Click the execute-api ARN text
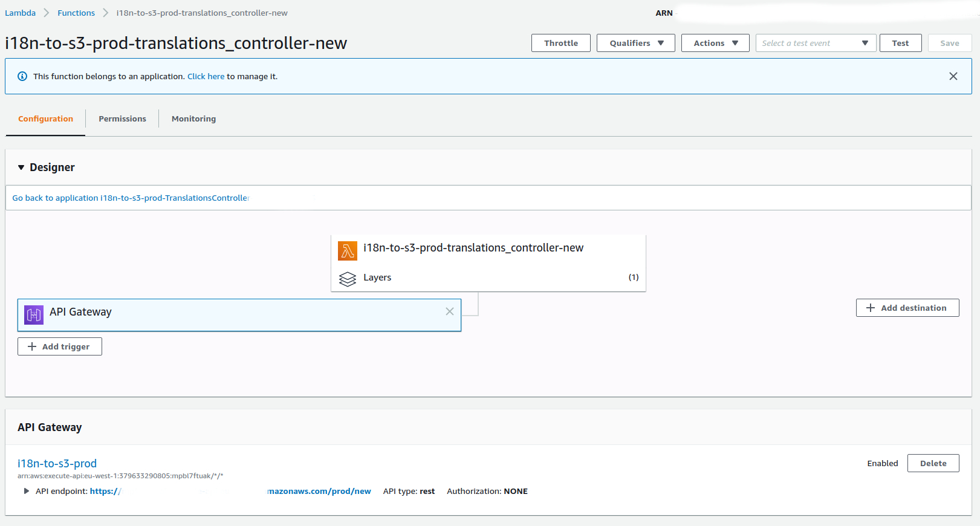 pyautogui.click(x=120, y=476)
